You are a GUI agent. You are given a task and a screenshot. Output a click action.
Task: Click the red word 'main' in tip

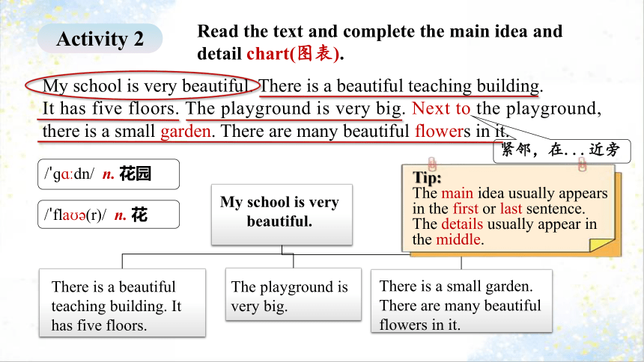tap(457, 193)
